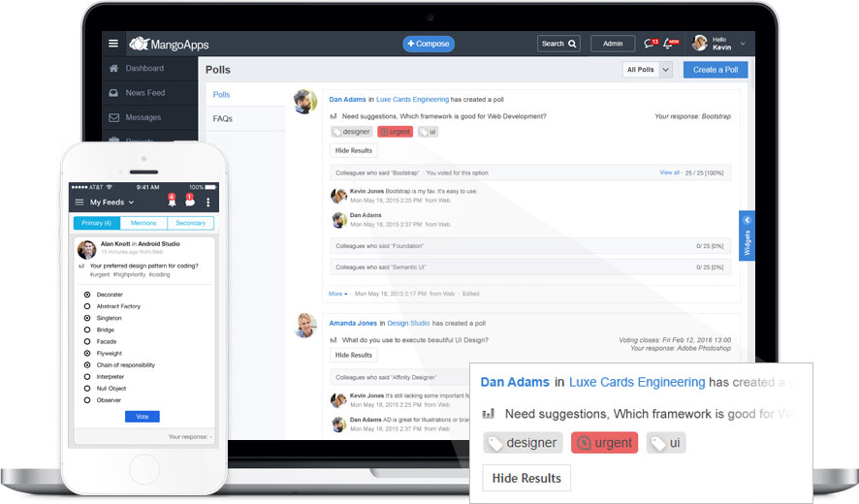
Task: Expand My Feeds dropdown on phone
Action: click(x=111, y=203)
